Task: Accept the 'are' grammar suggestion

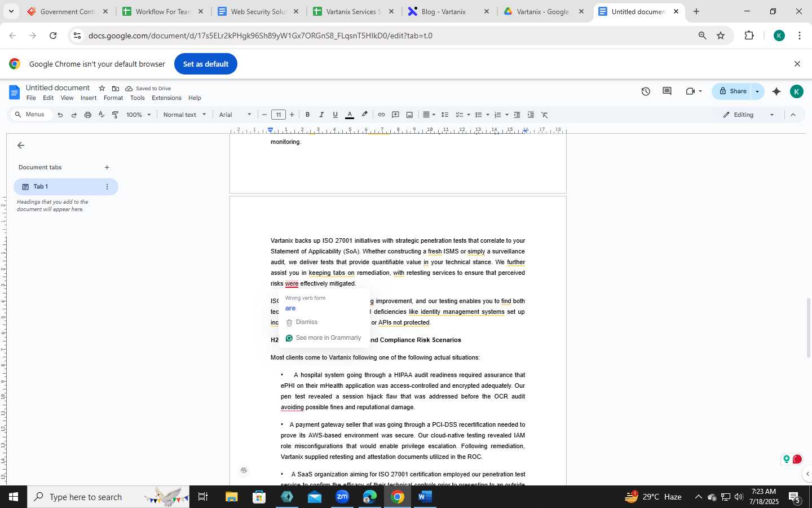Action: (290, 308)
